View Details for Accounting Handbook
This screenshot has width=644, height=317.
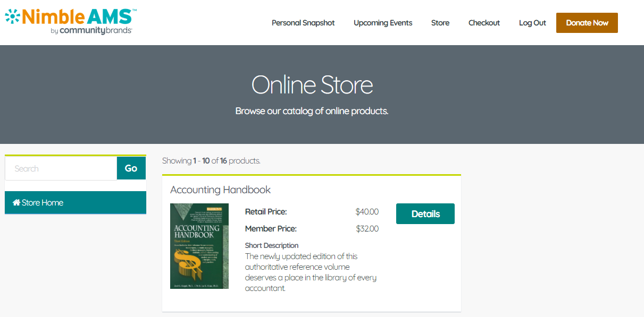(x=425, y=214)
